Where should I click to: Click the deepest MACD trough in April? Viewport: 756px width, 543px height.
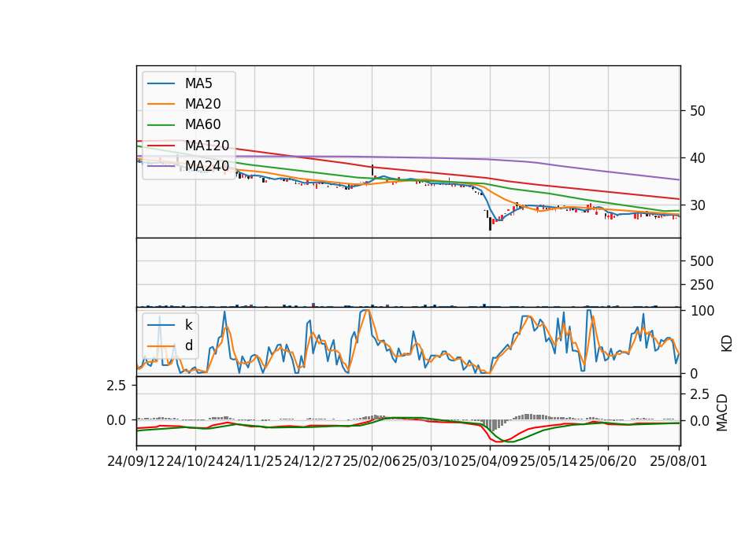499,441
